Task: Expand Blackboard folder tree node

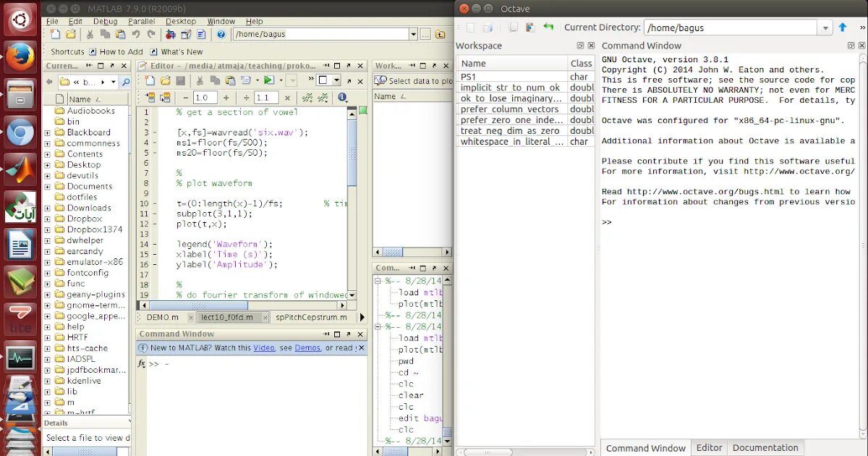Action: (48, 132)
